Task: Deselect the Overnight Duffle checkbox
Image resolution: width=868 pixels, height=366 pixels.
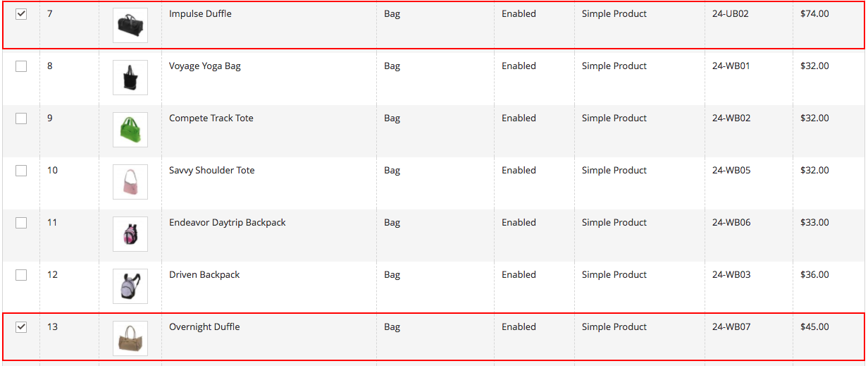Action: (x=21, y=327)
